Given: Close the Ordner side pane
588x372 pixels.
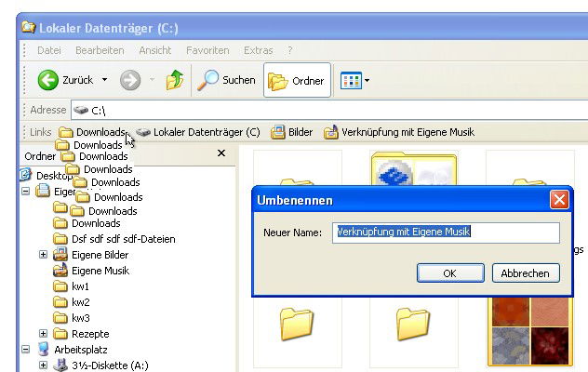Looking at the screenshot, I should [x=221, y=153].
